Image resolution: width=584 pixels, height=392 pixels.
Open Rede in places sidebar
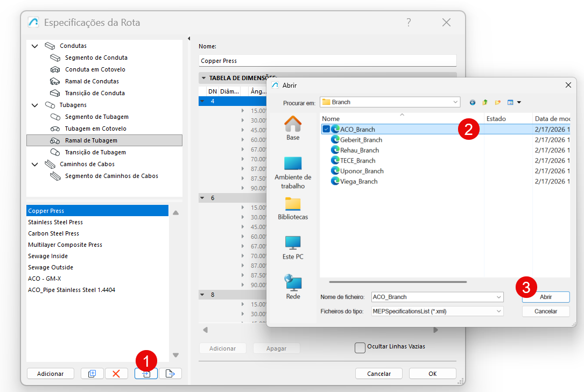click(293, 287)
